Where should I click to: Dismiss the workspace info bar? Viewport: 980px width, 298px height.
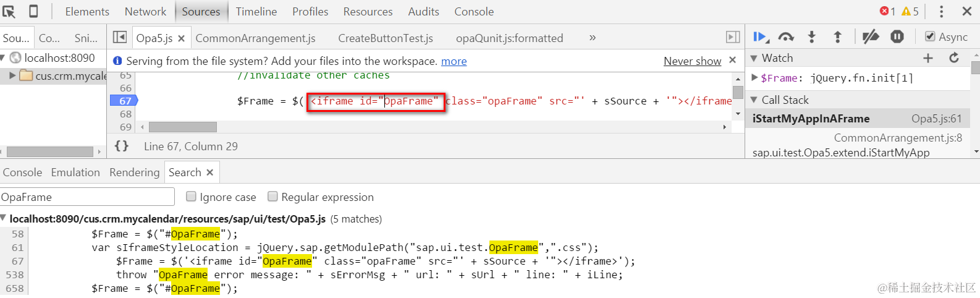(732, 60)
